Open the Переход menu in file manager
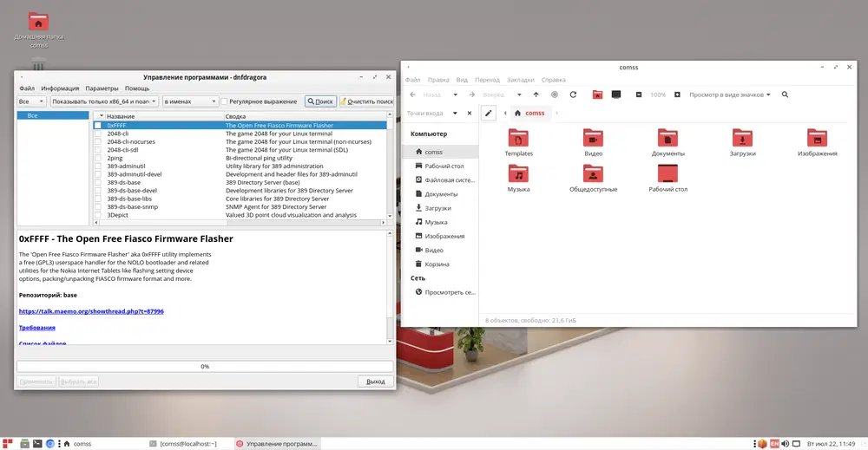This screenshot has width=868, height=450. (487, 80)
